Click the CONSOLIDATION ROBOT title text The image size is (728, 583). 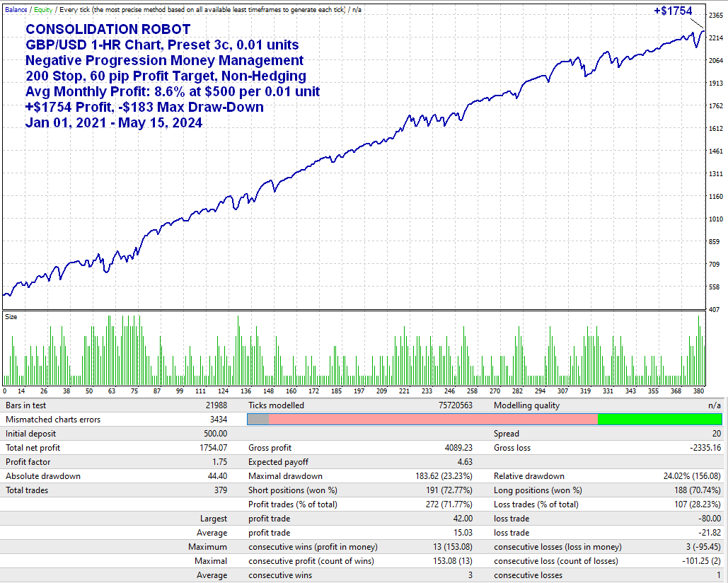click(x=108, y=29)
